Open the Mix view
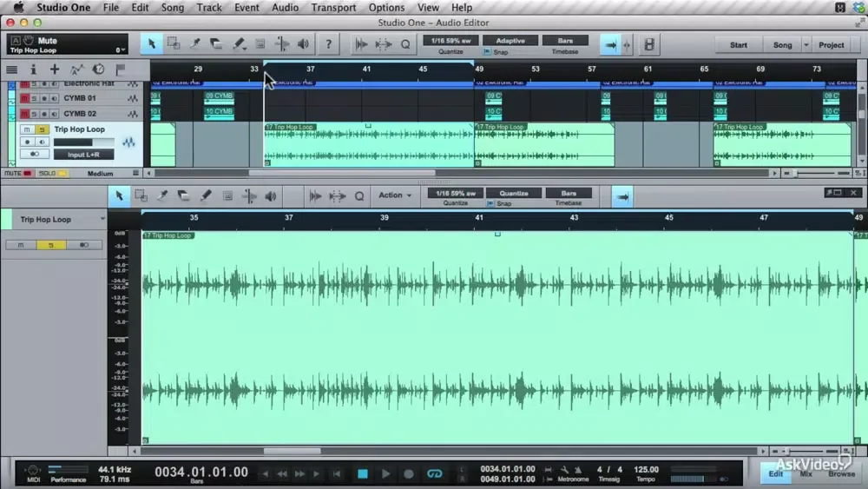This screenshot has width=868, height=489. click(x=806, y=473)
